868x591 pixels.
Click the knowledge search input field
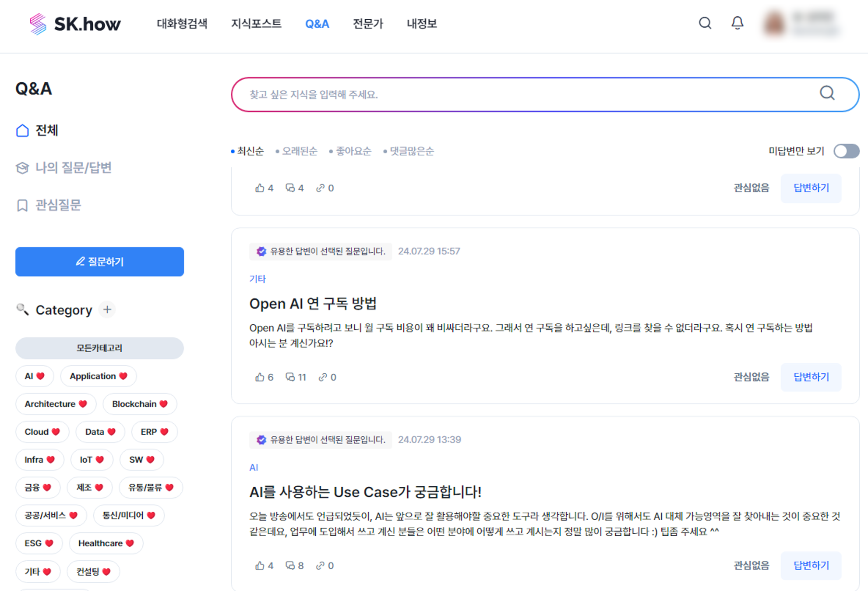click(x=526, y=95)
